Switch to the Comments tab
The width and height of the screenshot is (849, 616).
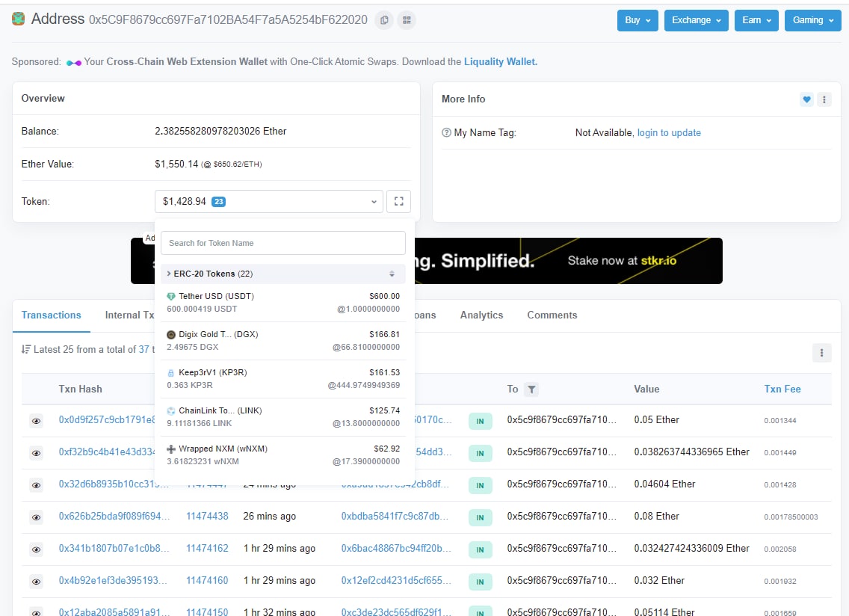[552, 315]
